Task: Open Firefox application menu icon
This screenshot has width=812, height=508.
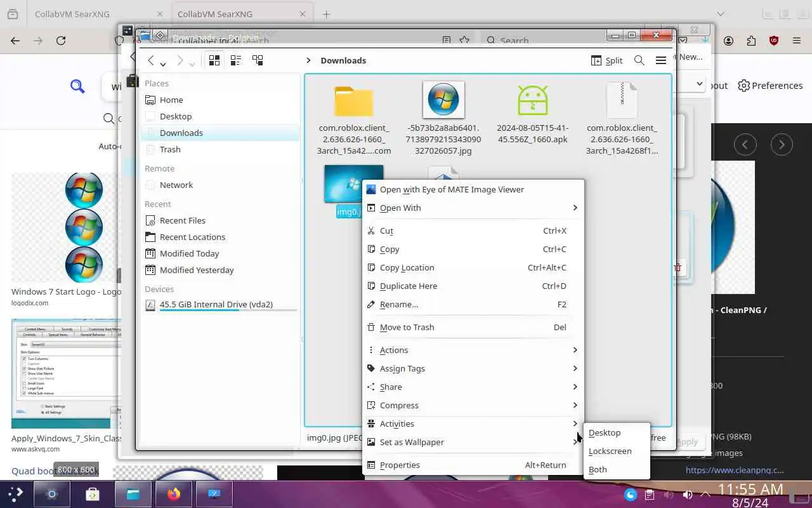Action: tap(796, 41)
